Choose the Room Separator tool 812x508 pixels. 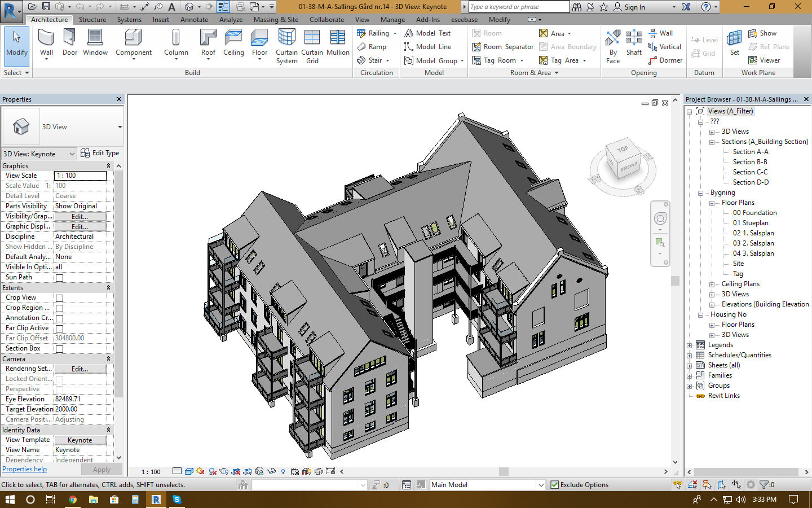pyautogui.click(x=503, y=47)
